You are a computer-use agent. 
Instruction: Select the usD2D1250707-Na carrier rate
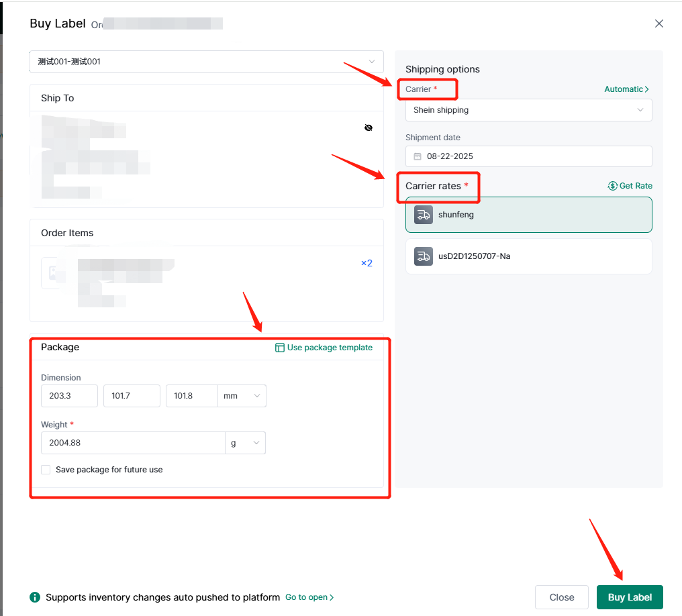click(x=528, y=256)
